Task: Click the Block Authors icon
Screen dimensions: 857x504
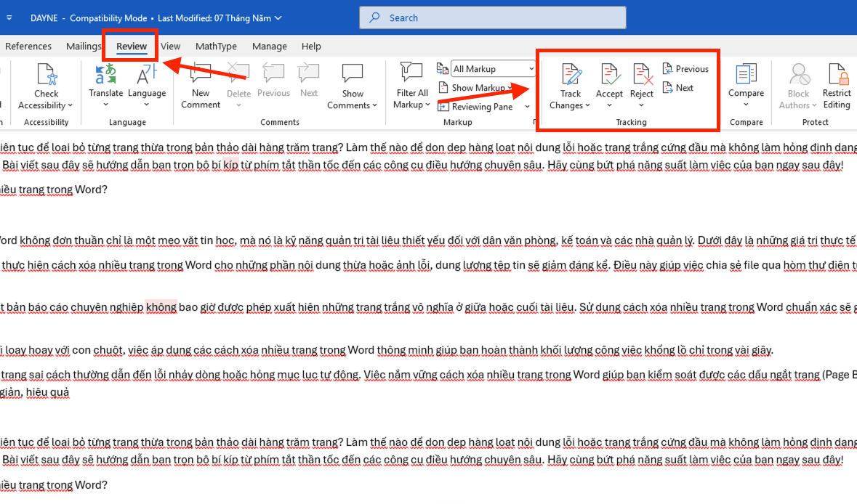Action: tap(799, 75)
